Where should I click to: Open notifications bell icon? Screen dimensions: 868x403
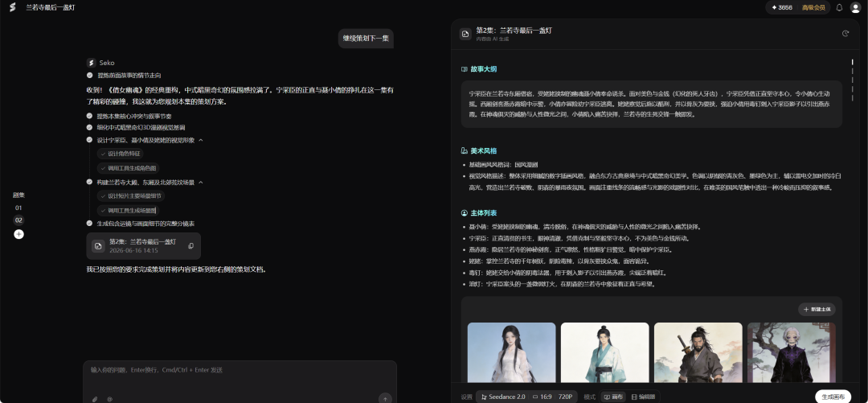[x=839, y=8]
